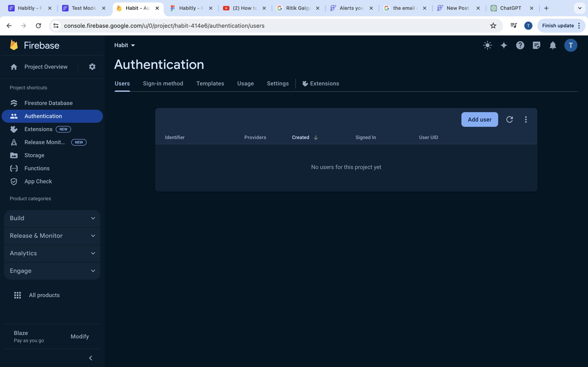This screenshot has height=367, width=588.
Task: Expand the Build product category
Action: 52,218
